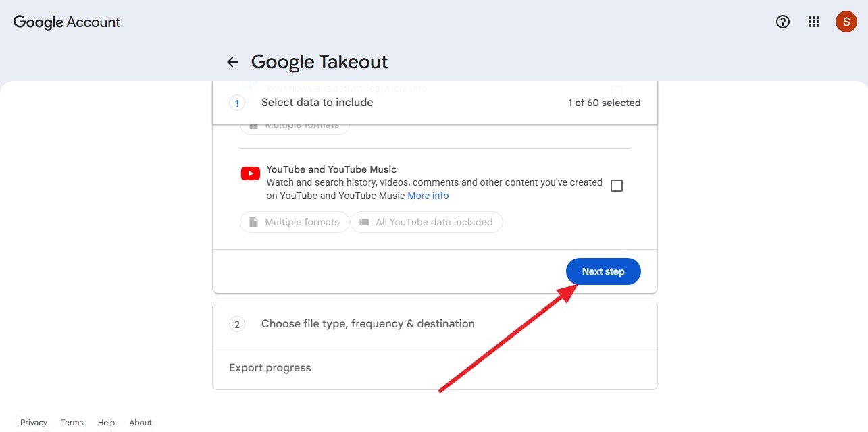Open the More info link for YouTube
868x432 pixels.
428,196
